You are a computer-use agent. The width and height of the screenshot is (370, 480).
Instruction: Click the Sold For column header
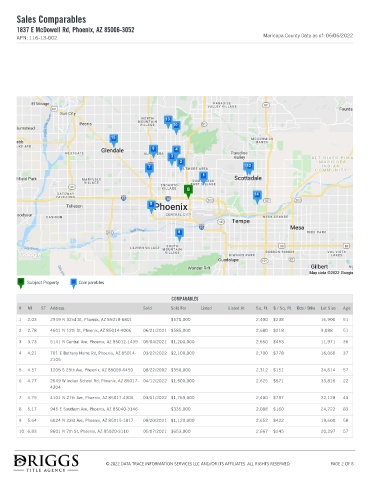pyautogui.click(x=178, y=308)
